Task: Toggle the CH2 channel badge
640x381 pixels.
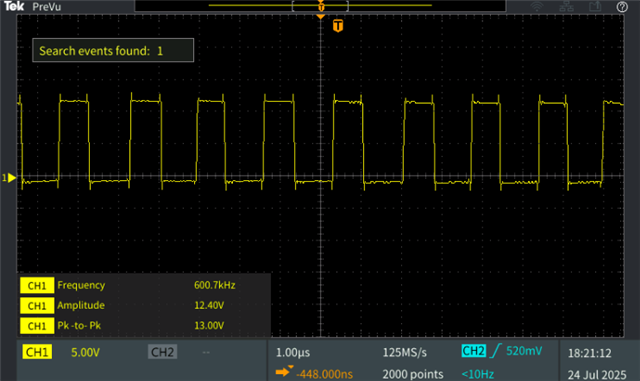Action: coord(162,352)
